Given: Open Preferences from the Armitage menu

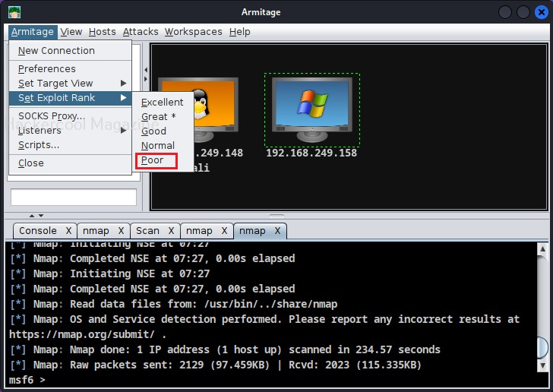Looking at the screenshot, I should [x=70, y=69].
